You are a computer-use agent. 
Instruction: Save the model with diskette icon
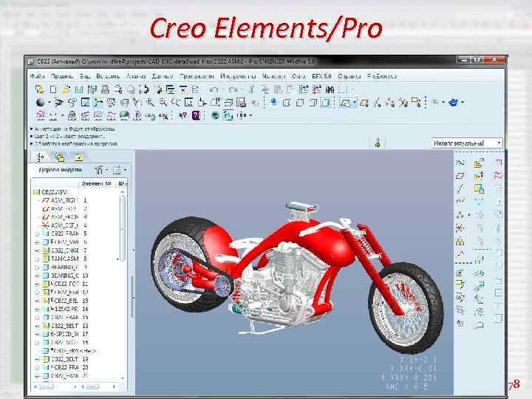(x=79, y=89)
